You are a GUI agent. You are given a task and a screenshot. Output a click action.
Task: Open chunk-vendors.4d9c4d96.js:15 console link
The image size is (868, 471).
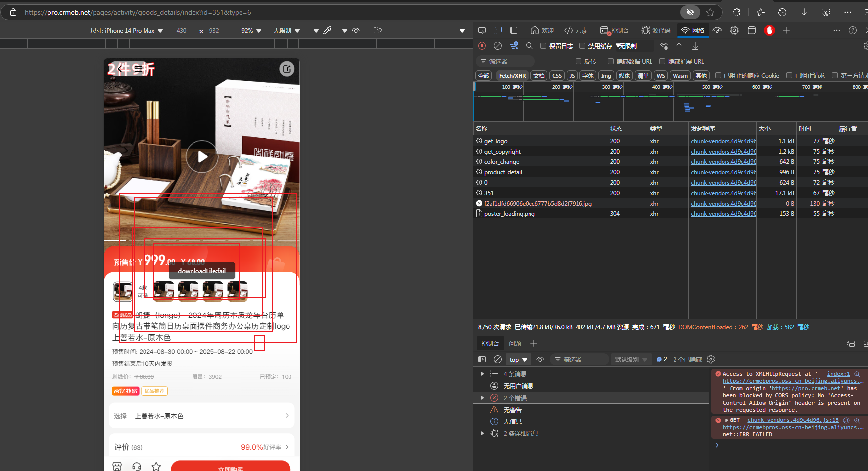click(793, 420)
